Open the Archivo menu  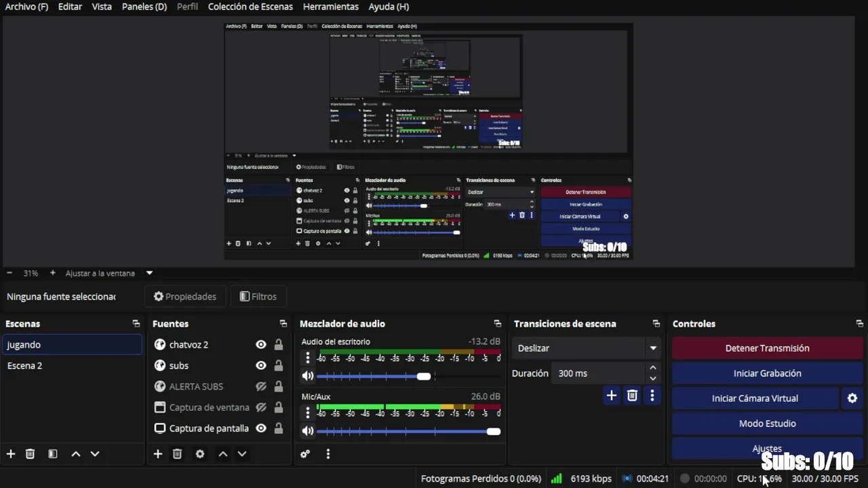27,7
